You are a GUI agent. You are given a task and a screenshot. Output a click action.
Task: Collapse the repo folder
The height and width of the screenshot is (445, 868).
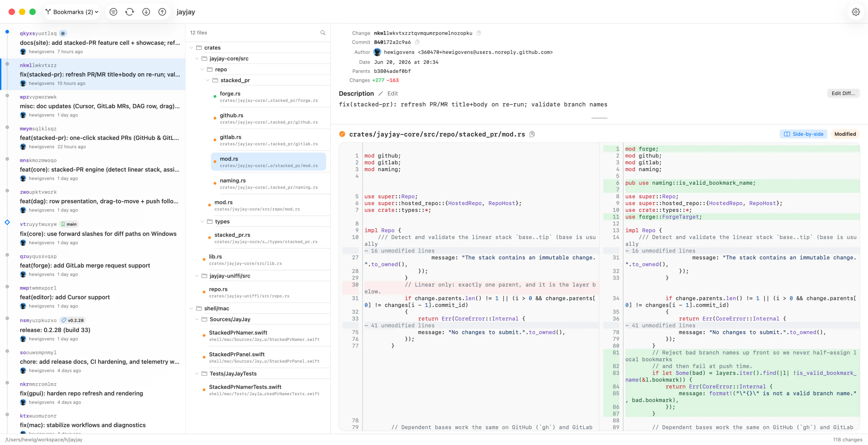(x=202, y=69)
